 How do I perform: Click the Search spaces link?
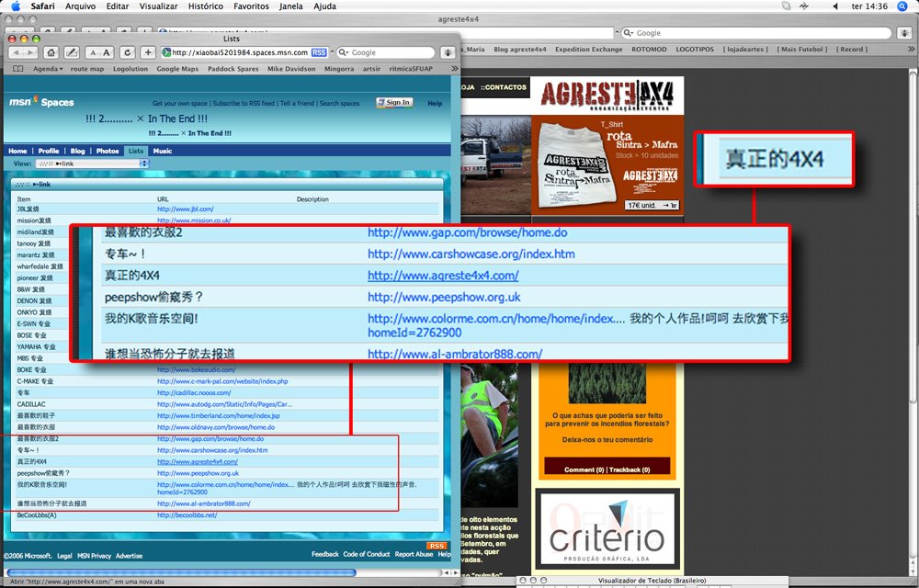pos(339,103)
